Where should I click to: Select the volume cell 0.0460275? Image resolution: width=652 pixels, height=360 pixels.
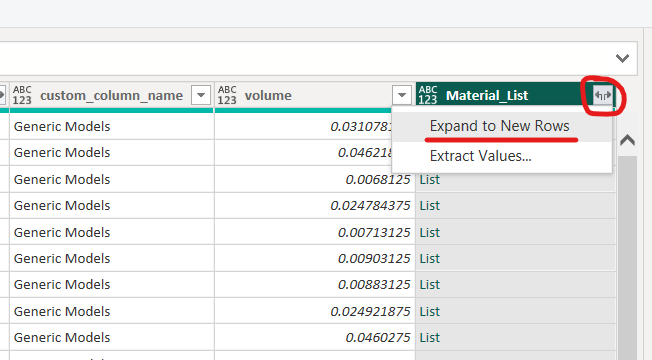coord(315,338)
